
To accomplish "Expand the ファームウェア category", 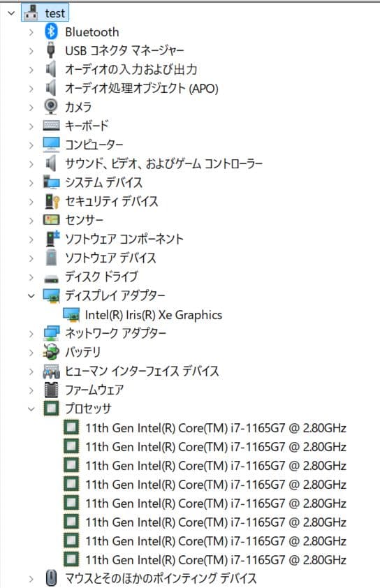I will 31,390.
